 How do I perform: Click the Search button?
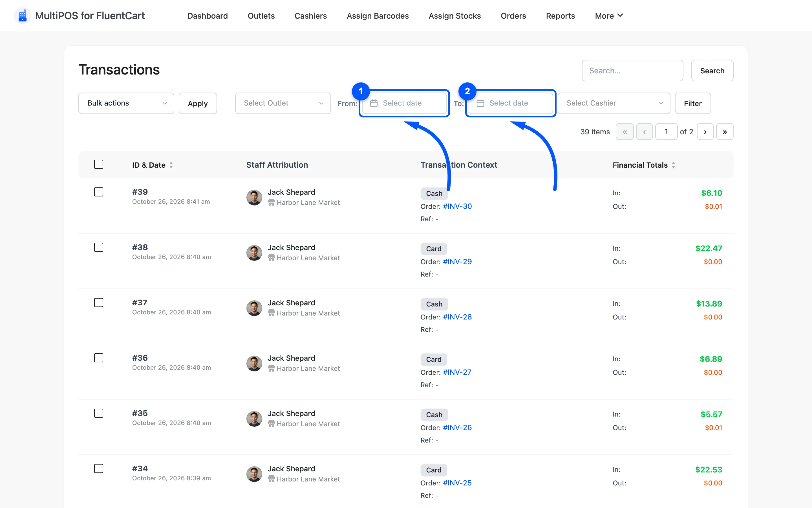click(712, 71)
